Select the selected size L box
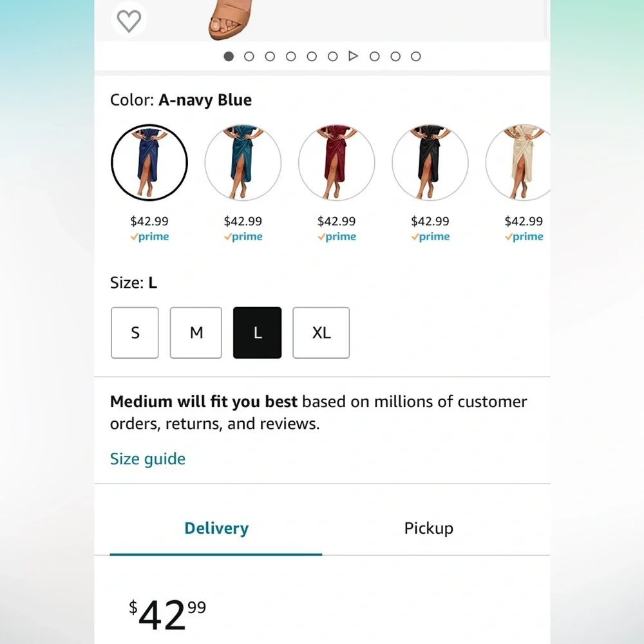 click(258, 333)
